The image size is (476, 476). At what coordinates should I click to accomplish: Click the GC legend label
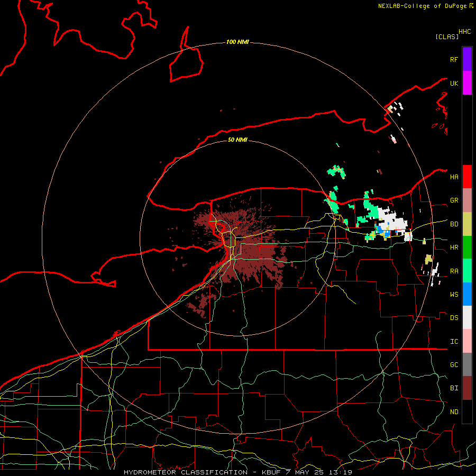[454, 365]
